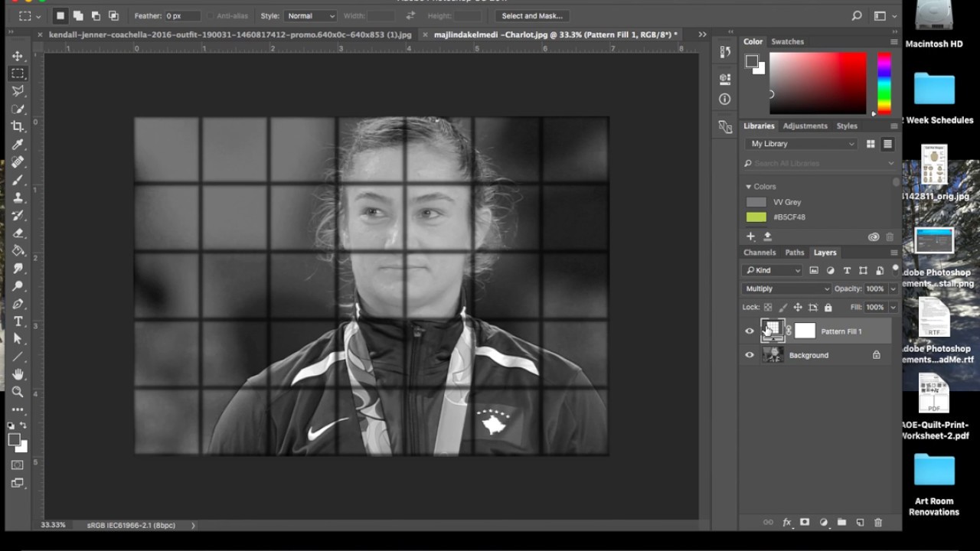Switch to the Paths tab
The width and height of the screenshot is (980, 551).
click(x=795, y=253)
